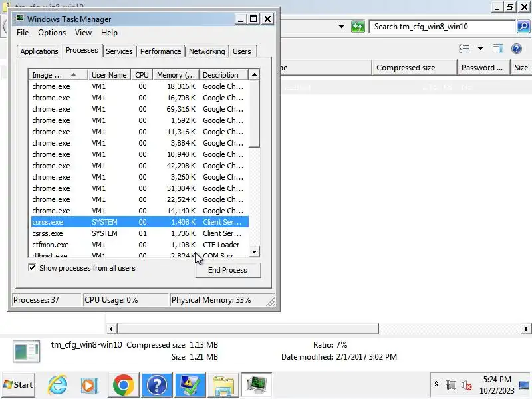Select chrome.exe process using 1,592 K
The height and width of the screenshot is (399, 532).
coord(140,120)
